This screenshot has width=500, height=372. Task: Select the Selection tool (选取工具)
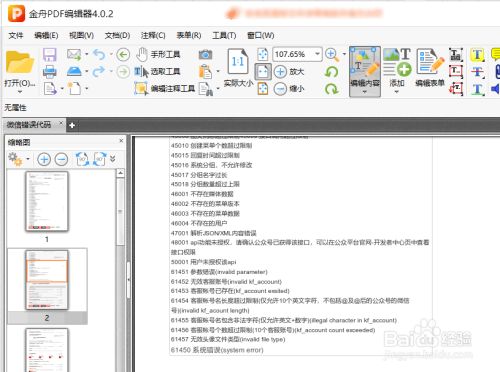157,71
